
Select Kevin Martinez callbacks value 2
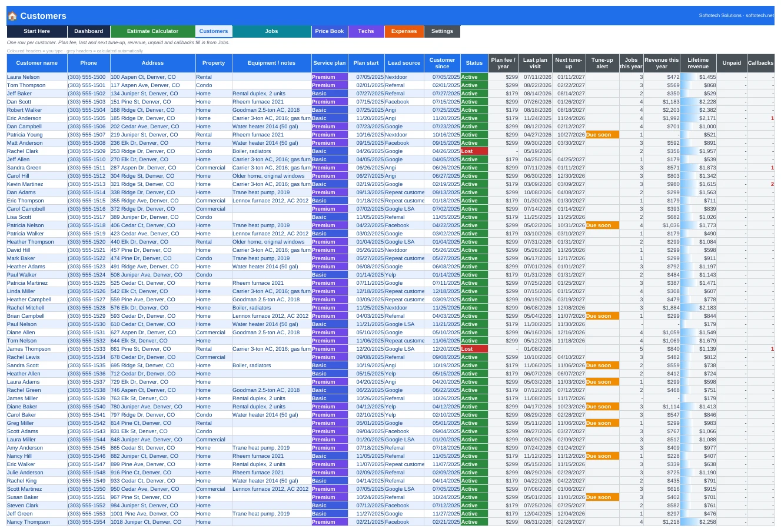pyautogui.click(x=760, y=184)
